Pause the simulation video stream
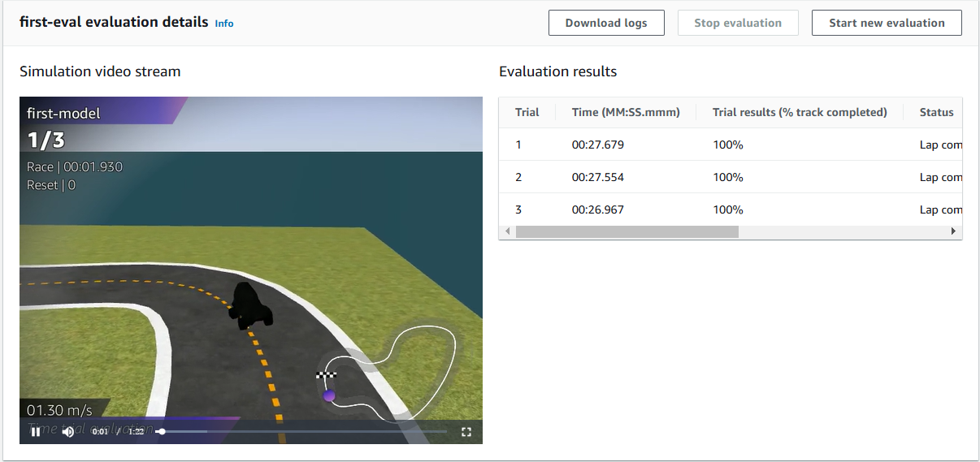Viewport: 980px width, 462px height. coord(35,432)
